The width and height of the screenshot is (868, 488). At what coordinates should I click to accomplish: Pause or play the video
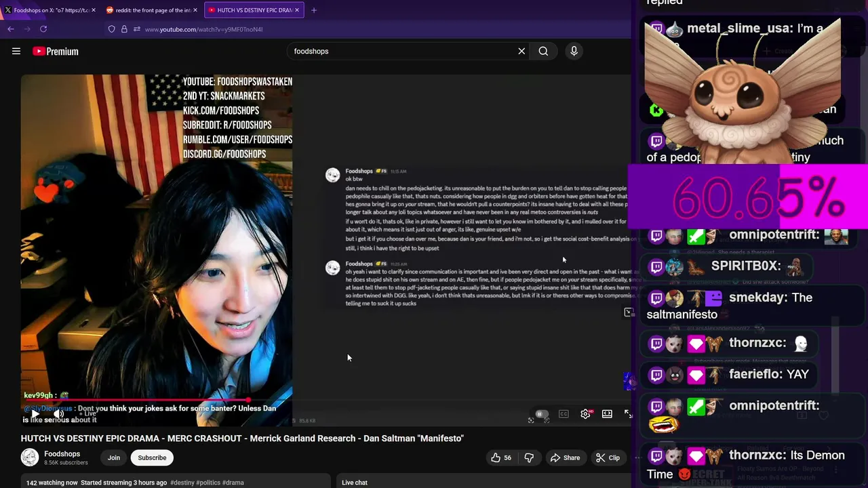pyautogui.click(x=35, y=413)
